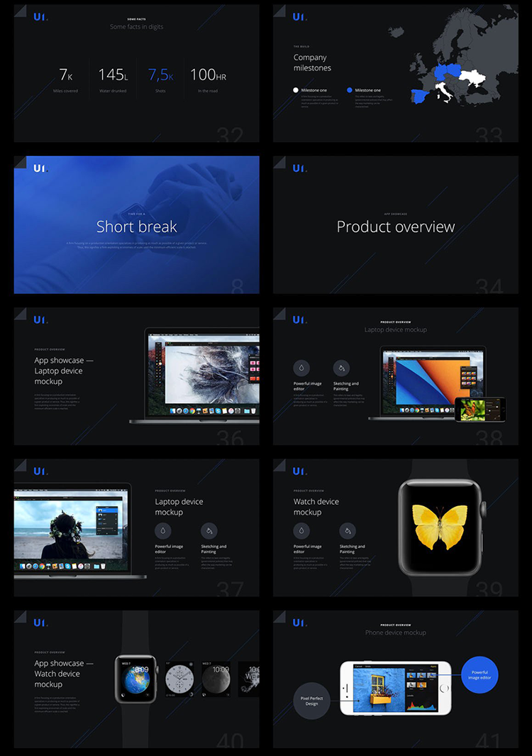Select the blue Milestone one dot

click(x=350, y=90)
